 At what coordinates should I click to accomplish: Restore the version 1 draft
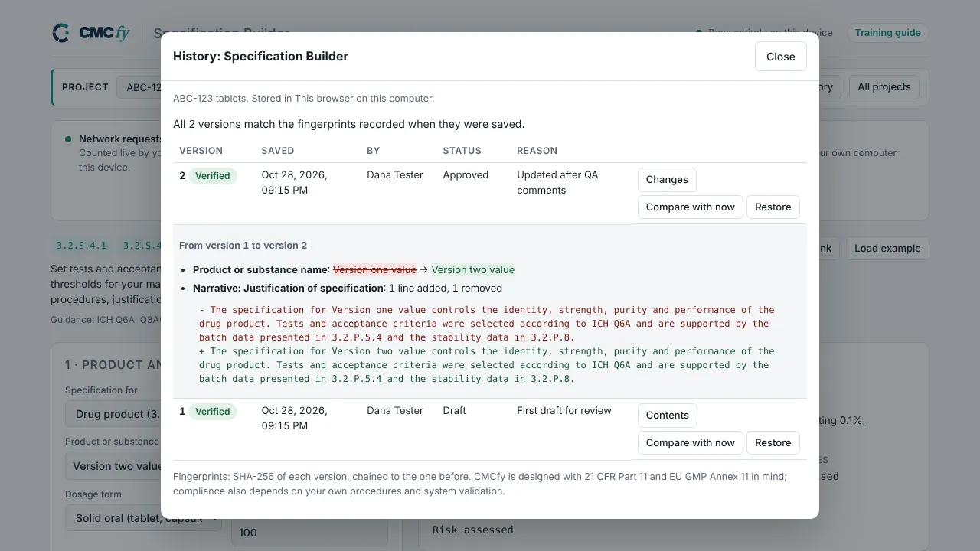(x=773, y=442)
